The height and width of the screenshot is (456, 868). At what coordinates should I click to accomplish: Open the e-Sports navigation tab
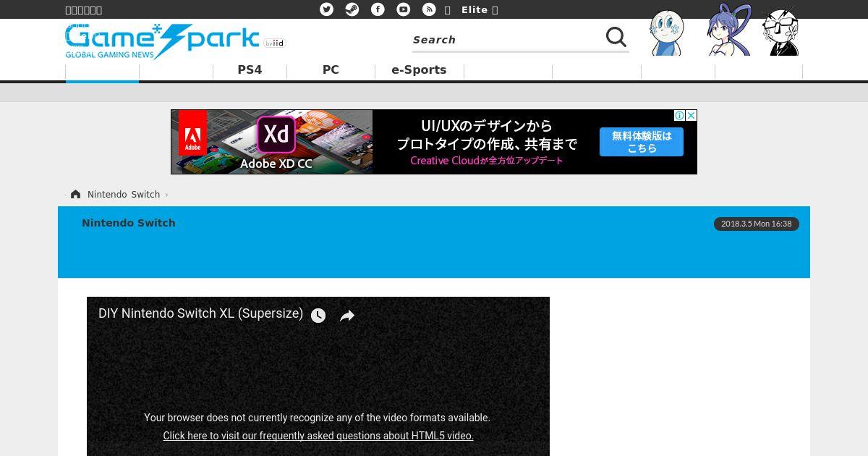point(419,70)
